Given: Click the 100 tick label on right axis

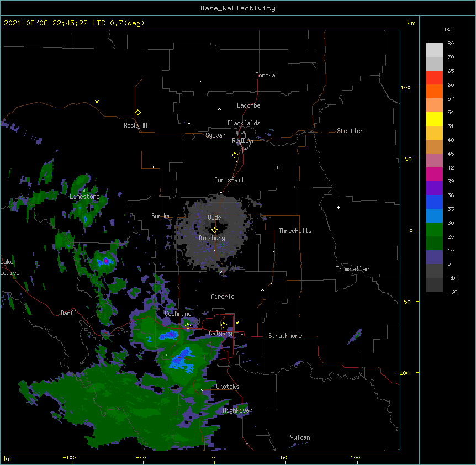Looking at the screenshot, I should point(405,87).
